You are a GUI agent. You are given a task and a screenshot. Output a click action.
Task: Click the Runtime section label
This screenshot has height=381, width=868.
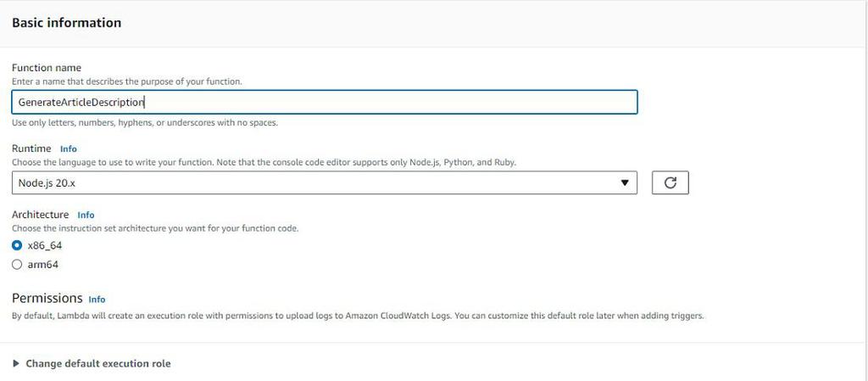coord(31,148)
